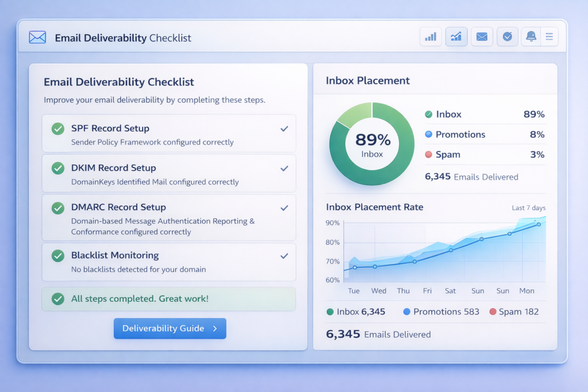Open the email envelope icon in the toolbar

point(482,36)
